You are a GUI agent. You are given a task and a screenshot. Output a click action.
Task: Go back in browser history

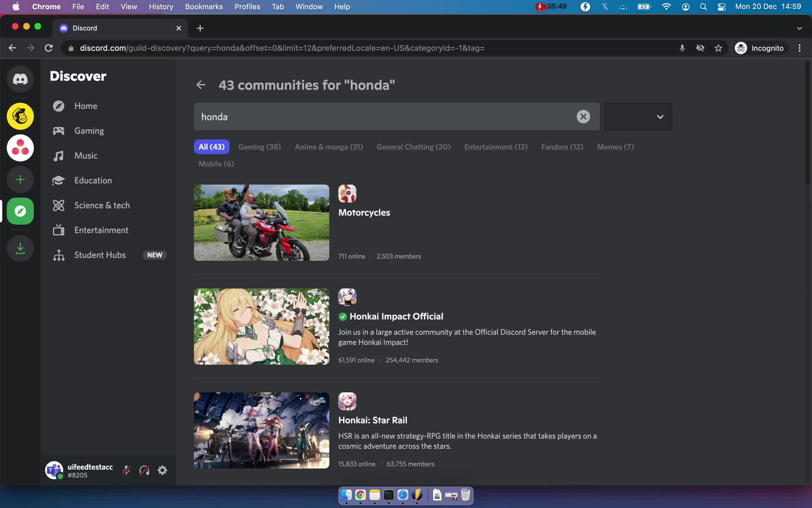tap(12, 48)
